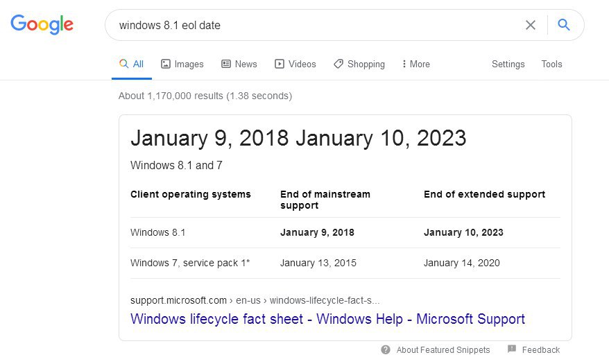The image size is (609, 364).
Task: Click the About Featured Snippets text link
Action: [x=443, y=350]
